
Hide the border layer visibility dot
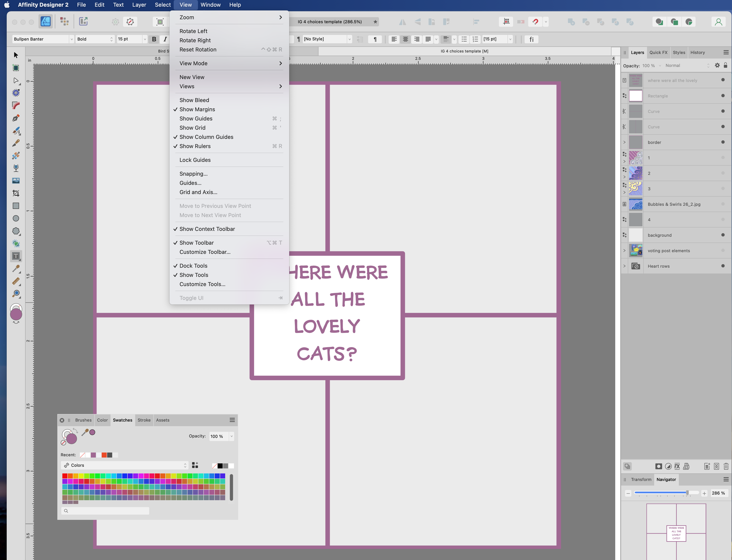coord(723,142)
